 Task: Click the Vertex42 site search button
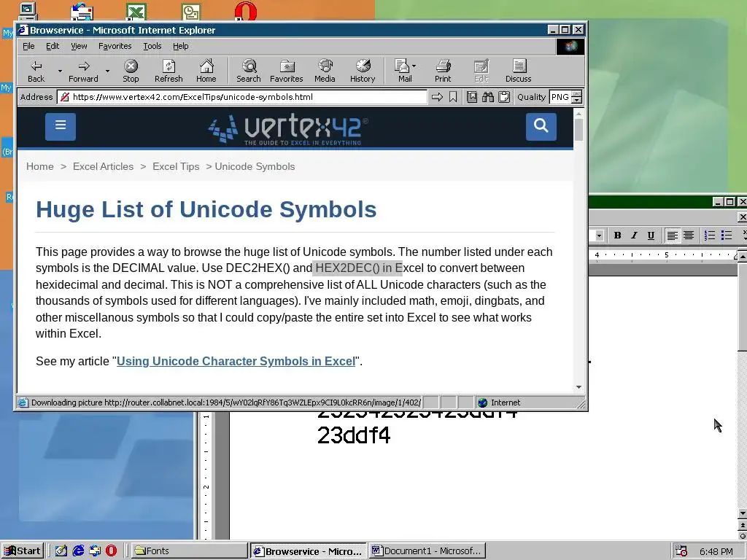pos(541,126)
